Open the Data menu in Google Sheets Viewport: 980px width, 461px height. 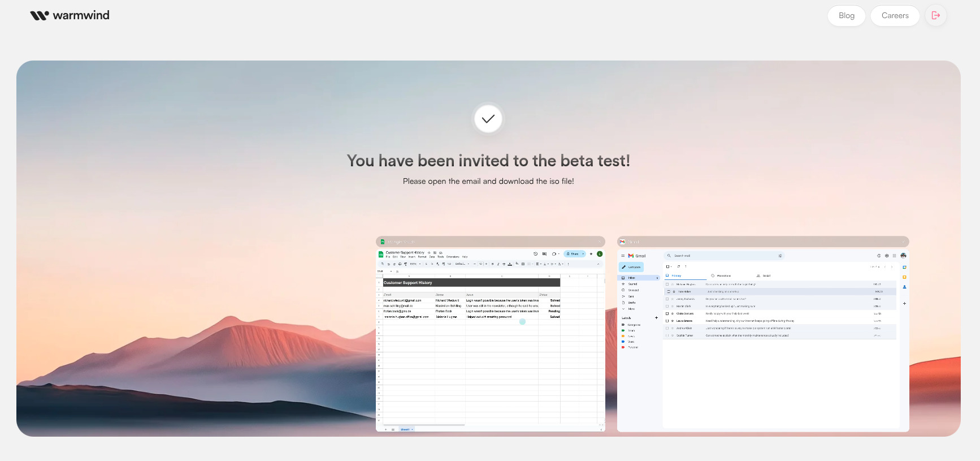[432, 257]
